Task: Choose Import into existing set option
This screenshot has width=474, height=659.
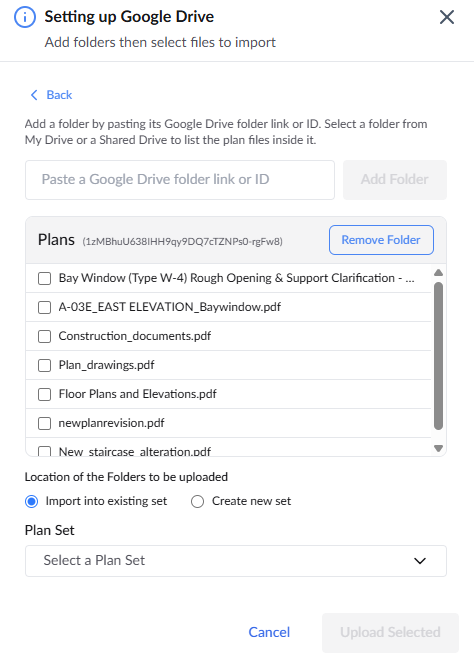Action: point(32,501)
